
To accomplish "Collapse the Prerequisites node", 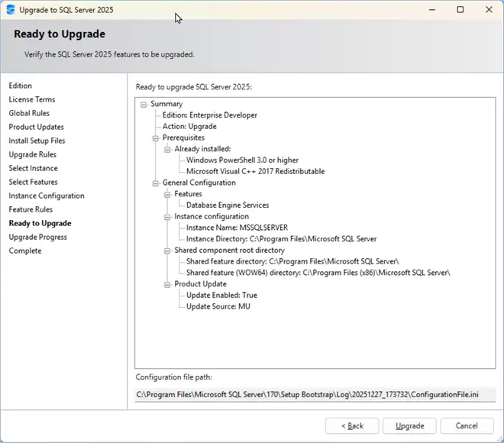I will click(x=156, y=138).
